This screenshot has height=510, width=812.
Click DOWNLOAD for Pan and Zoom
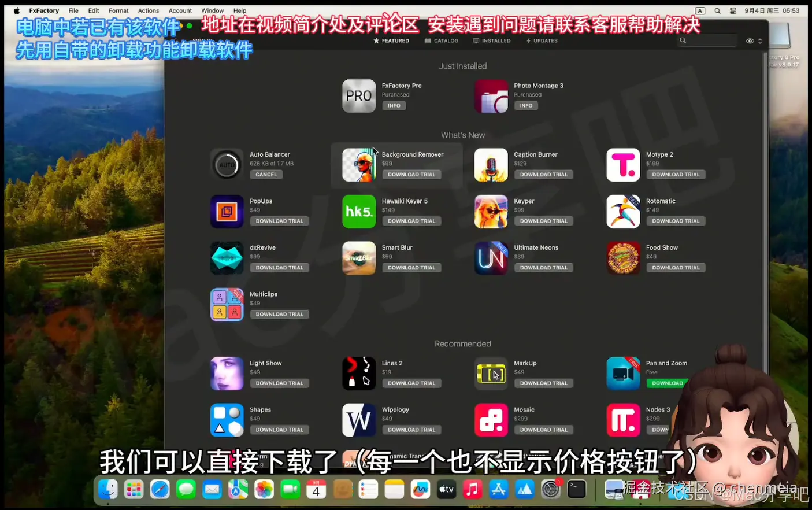tap(666, 383)
